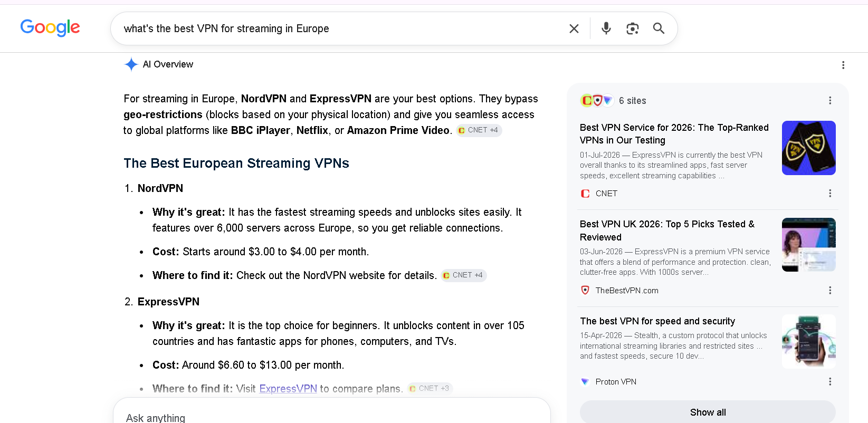Viewport: 868px width, 423px height.
Task: Open Google Lens image search icon
Action: (x=632, y=28)
